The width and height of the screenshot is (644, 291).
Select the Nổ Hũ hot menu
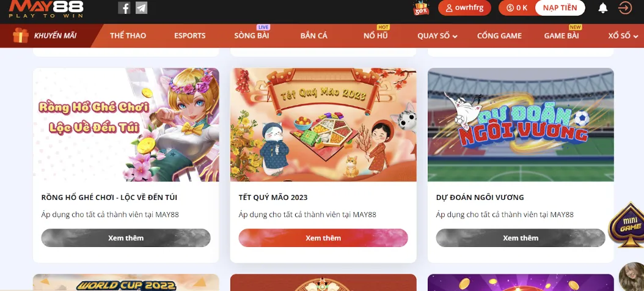tap(375, 35)
